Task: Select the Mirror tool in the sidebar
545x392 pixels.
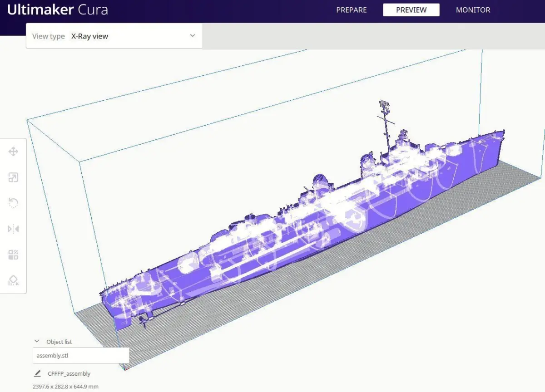Action: pyautogui.click(x=13, y=229)
